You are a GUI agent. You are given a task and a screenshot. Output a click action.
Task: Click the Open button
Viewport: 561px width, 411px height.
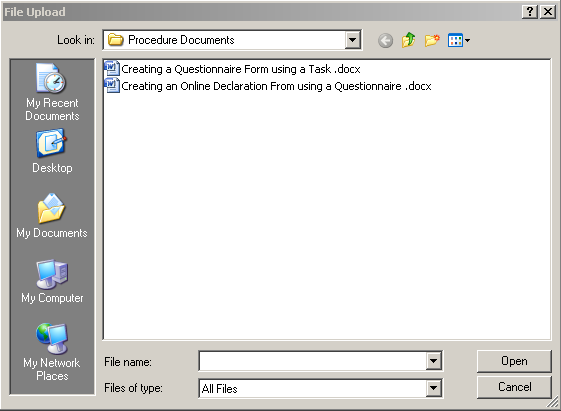coord(514,361)
